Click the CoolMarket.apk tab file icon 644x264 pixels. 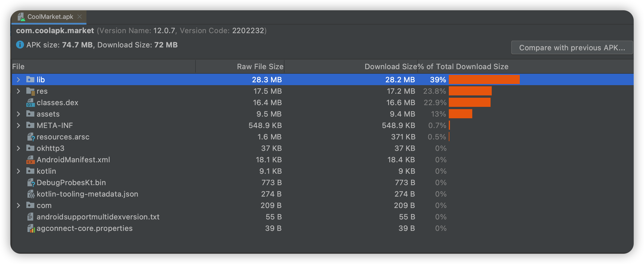21,17
